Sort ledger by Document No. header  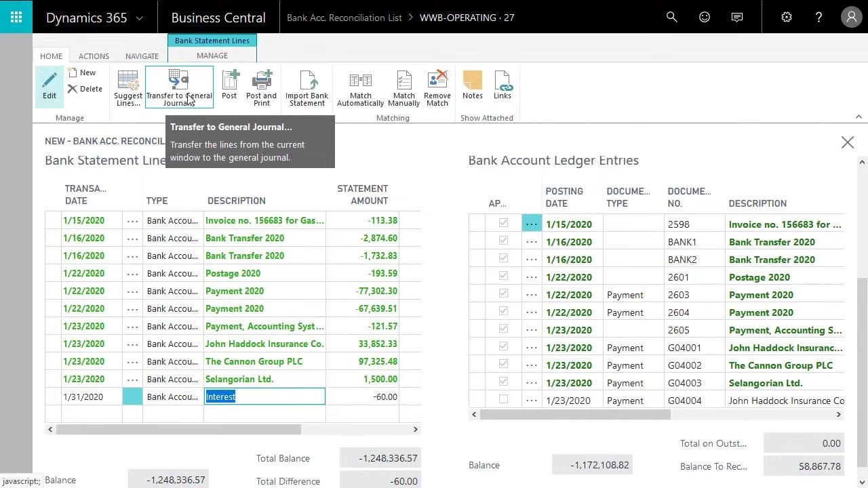pos(689,197)
